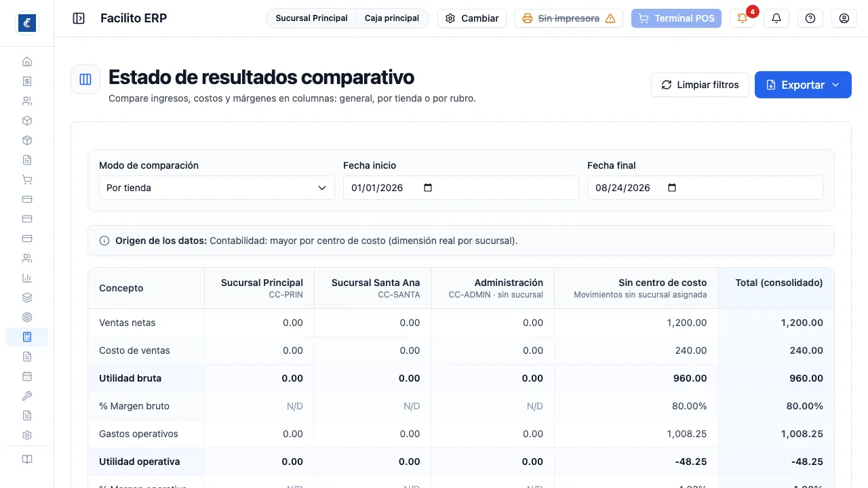This screenshot has height=488, width=868.
Task: Open the target sidebar icon
Action: 27,317
